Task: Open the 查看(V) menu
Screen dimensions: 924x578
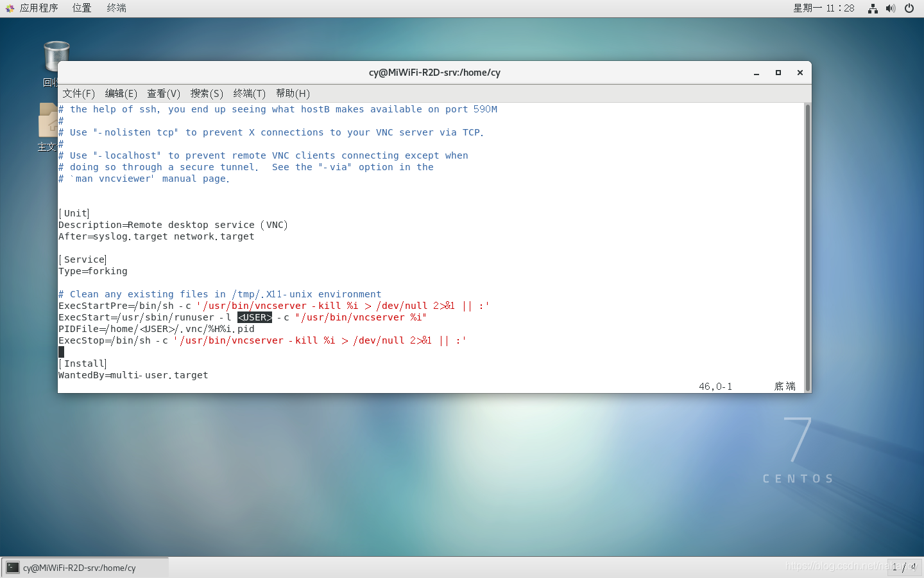Action: pyautogui.click(x=164, y=93)
